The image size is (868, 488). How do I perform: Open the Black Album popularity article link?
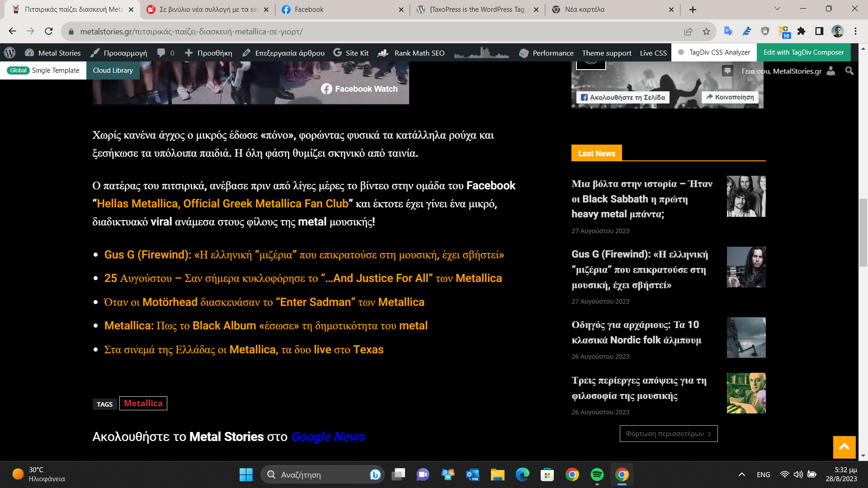click(x=266, y=326)
